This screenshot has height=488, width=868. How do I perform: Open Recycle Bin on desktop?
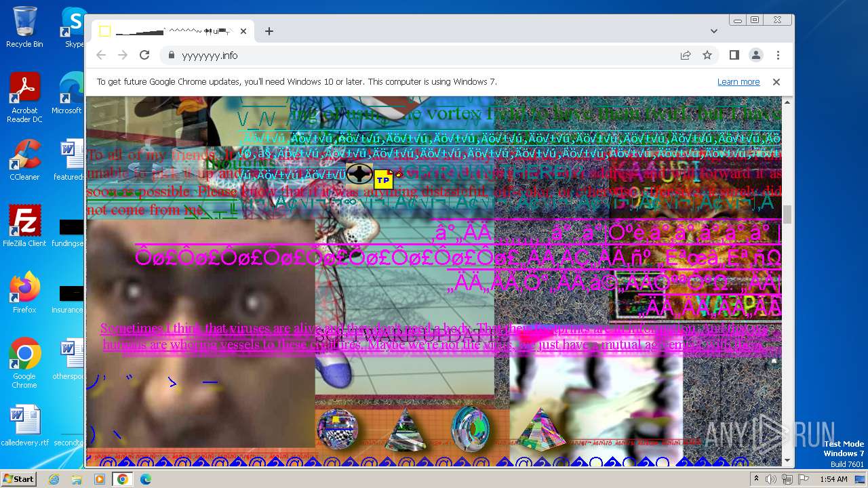[x=24, y=27]
